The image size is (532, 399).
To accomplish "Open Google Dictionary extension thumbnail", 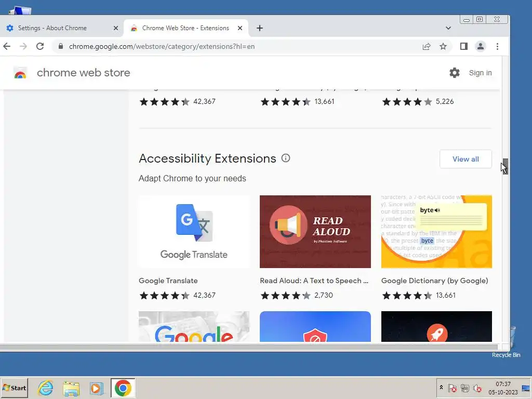I will point(436,232).
